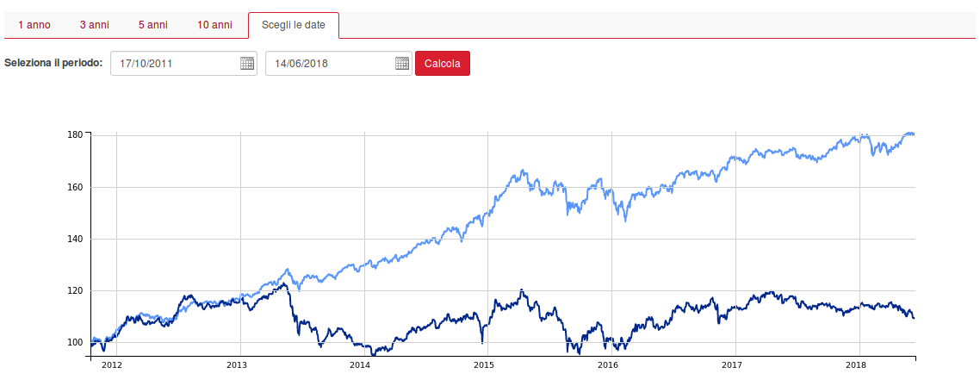This screenshot has height=386, width=980.
Task: Focus the start date field 17/10/2011
Action: pos(175,63)
